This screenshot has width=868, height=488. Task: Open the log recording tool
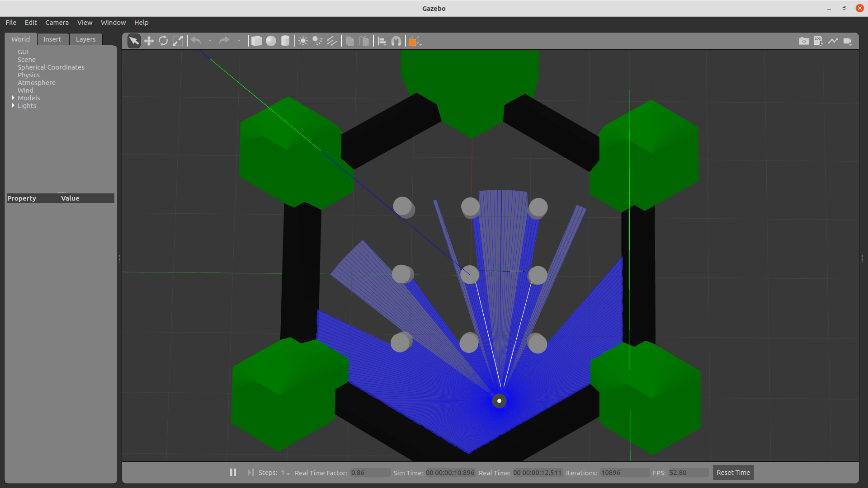pos(818,41)
